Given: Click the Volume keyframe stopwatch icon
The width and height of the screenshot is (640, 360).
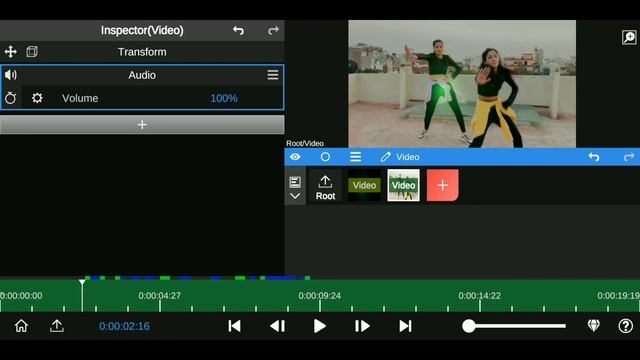Looking at the screenshot, I should point(11,98).
